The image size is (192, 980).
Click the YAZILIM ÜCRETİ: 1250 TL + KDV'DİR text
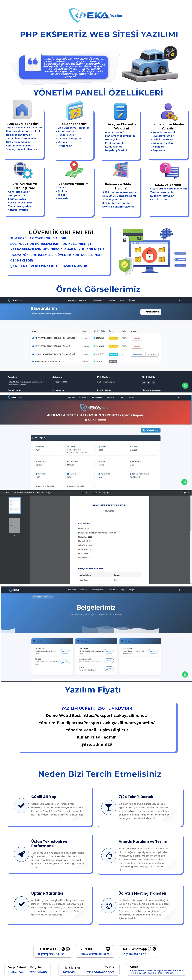coord(97,708)
